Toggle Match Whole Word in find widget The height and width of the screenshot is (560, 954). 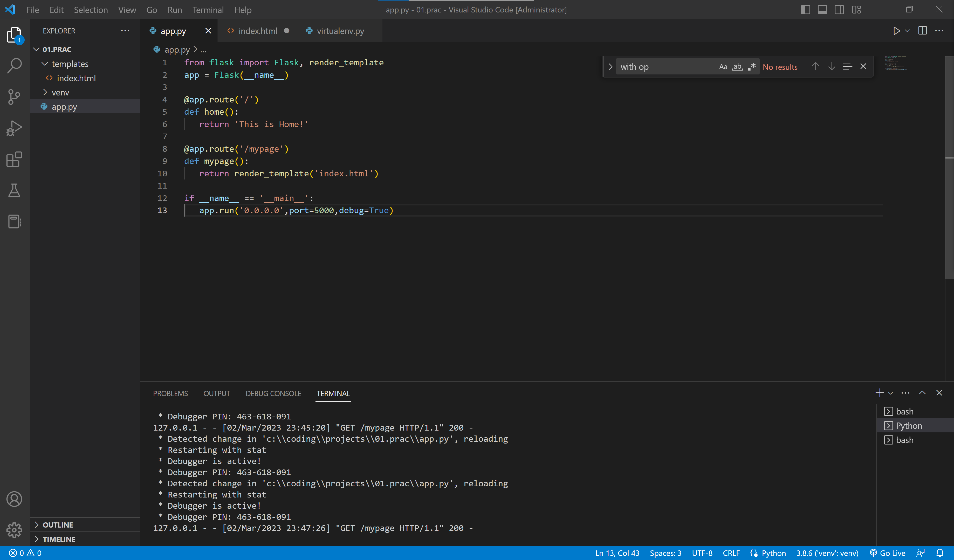737,67
